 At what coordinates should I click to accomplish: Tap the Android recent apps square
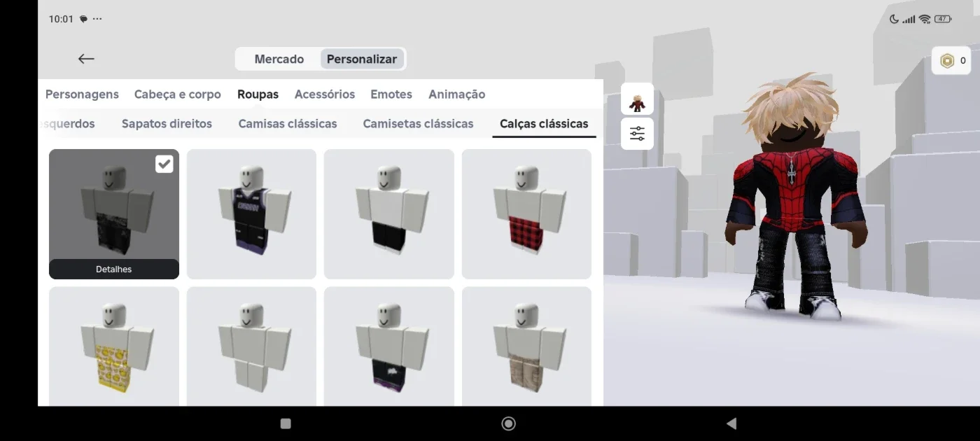286,423
